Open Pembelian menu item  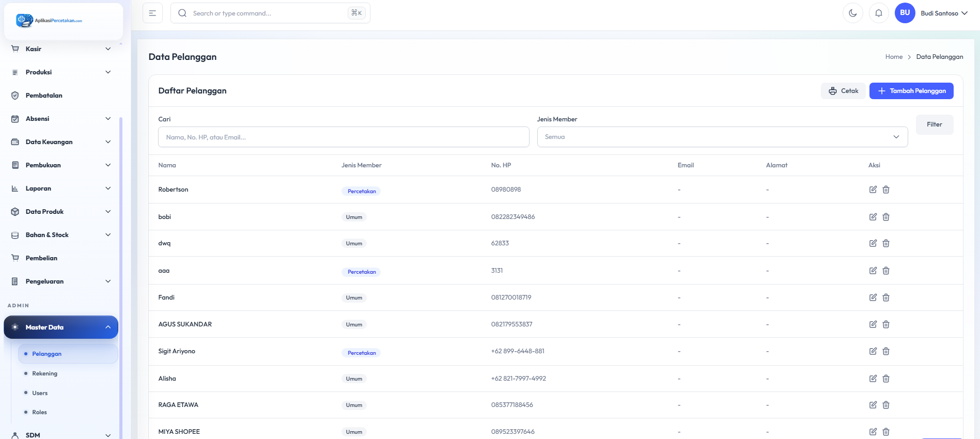pyautogui.click(x=61, y=258)
